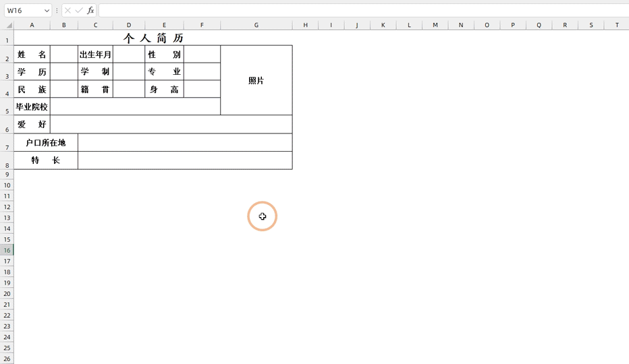The height and width of the screenshot is (364, 629).
Task: Select the 毕业院校 label cell
Action: click(x=32, y=107)
